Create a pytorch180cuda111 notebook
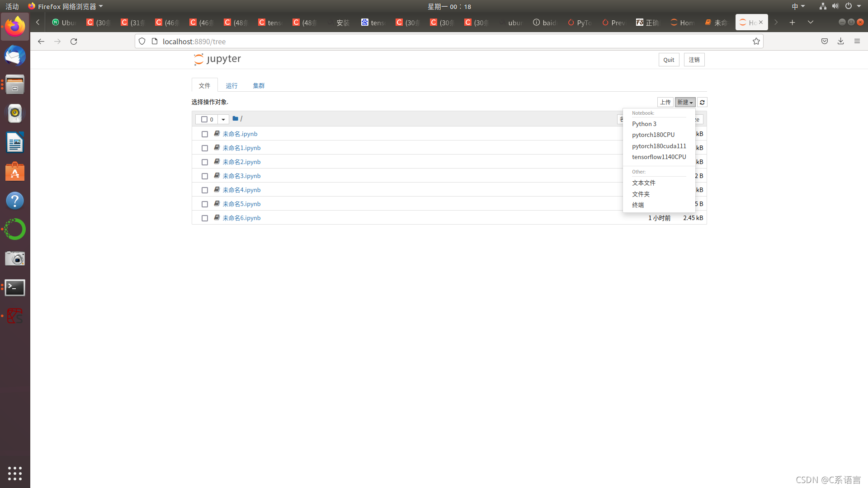Screen dimensions: 868x488 (x=659, y=146)
